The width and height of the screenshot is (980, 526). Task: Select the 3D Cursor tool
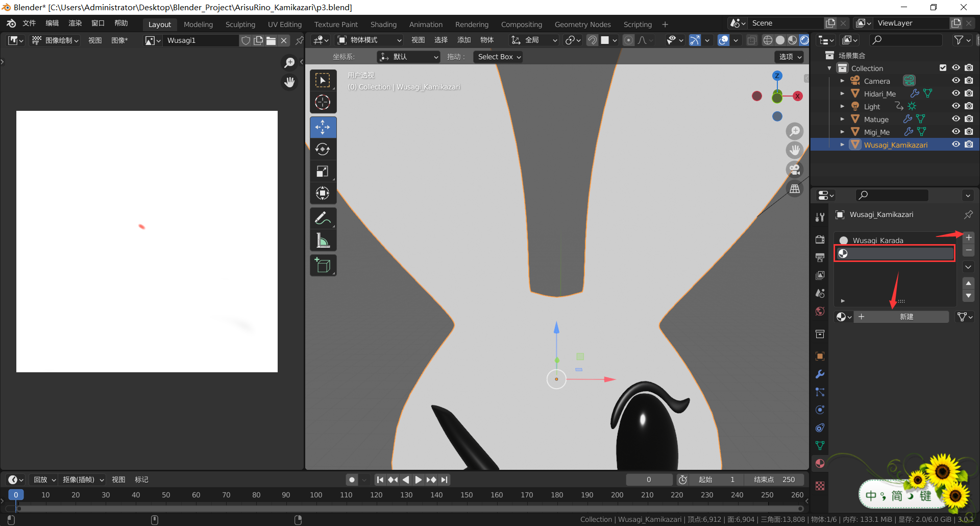(323, 103)
